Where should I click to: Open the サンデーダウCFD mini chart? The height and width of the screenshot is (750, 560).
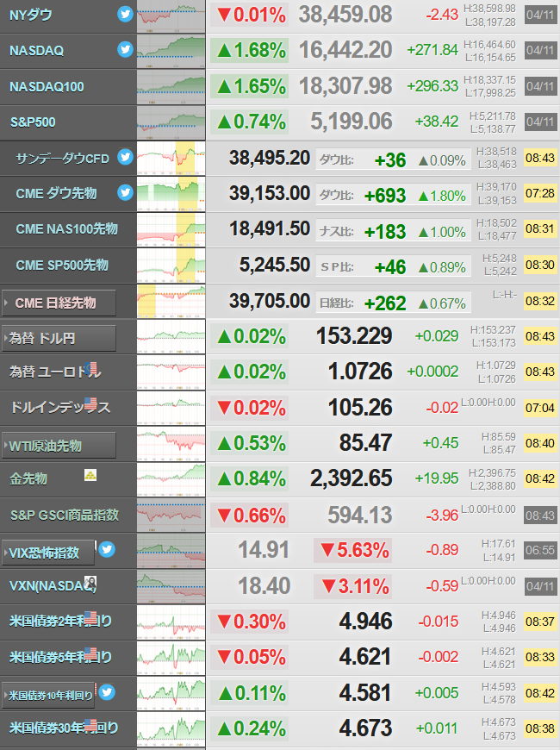tap(171, 159)
